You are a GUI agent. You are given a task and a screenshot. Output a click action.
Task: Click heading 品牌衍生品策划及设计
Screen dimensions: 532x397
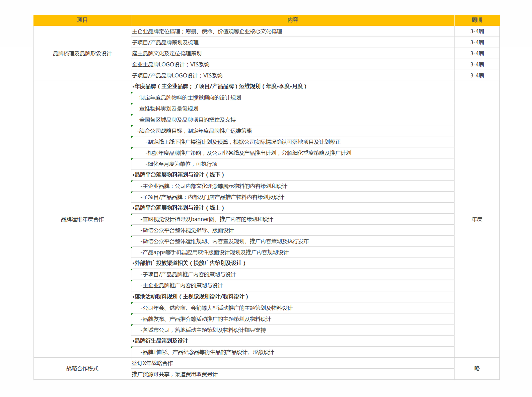coord(160,341)
